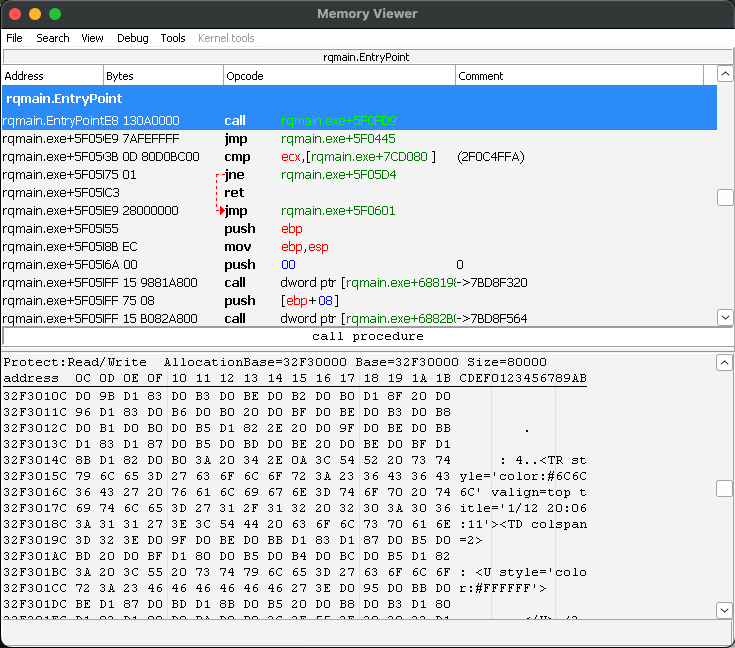Select the call row pointing to 7BD8F564

coord(359,318)
